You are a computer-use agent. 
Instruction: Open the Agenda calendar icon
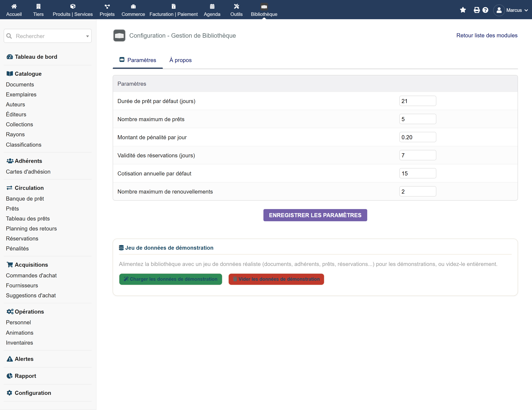[212, 6]
